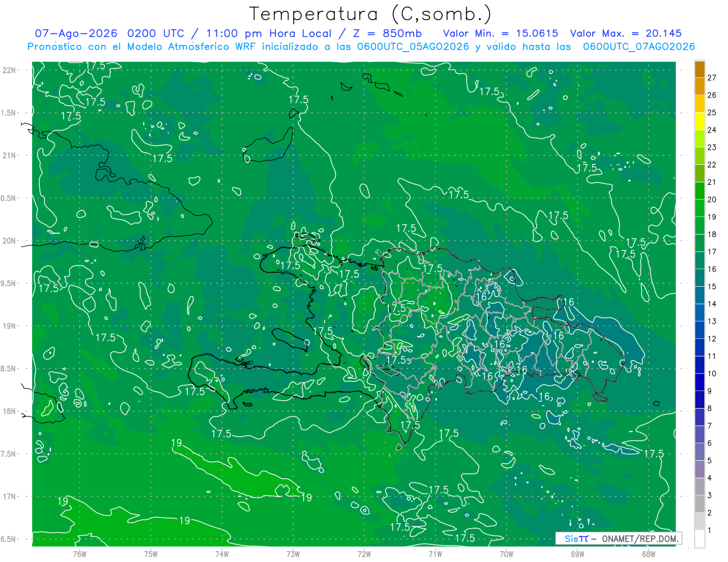Click the color scale value 21
Viewport: 728px width, 562px height.
coord(712,182)
